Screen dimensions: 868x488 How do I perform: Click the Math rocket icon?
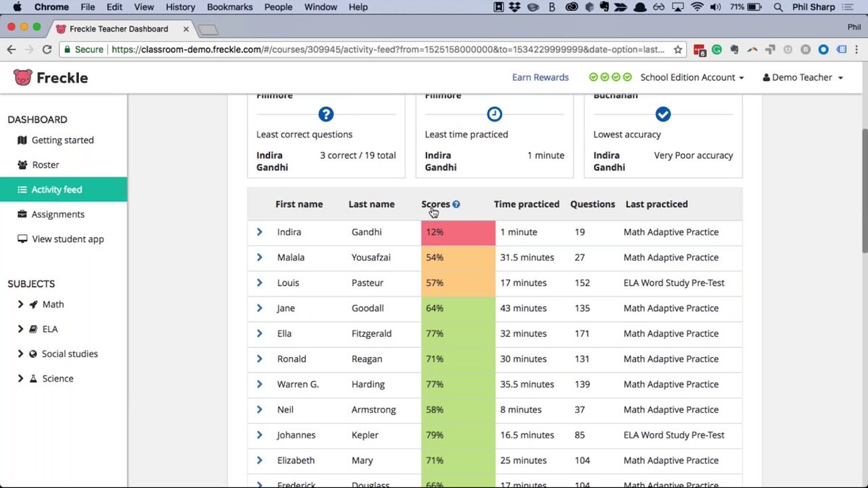click(33, 304)
